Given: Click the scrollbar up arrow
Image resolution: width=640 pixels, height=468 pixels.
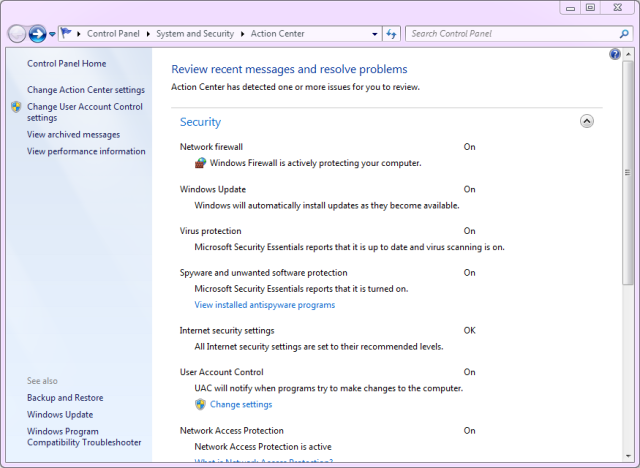Looking at the screenshot, I should [628, 54].
